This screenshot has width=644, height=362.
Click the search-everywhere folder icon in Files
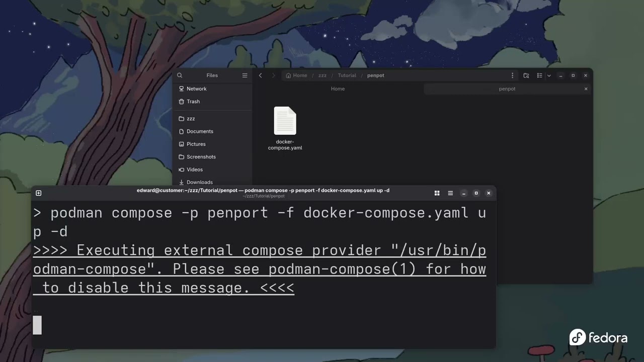526,75
